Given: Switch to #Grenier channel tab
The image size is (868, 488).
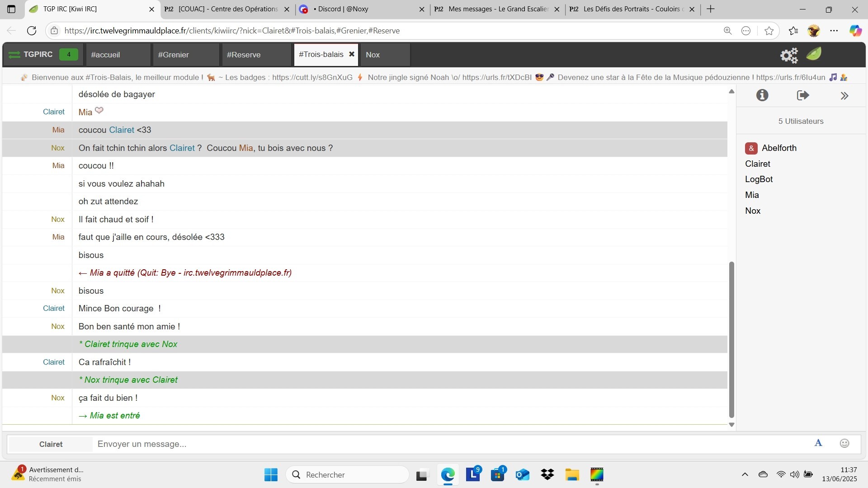Looking at the screenshot, I should click(173, 55).
